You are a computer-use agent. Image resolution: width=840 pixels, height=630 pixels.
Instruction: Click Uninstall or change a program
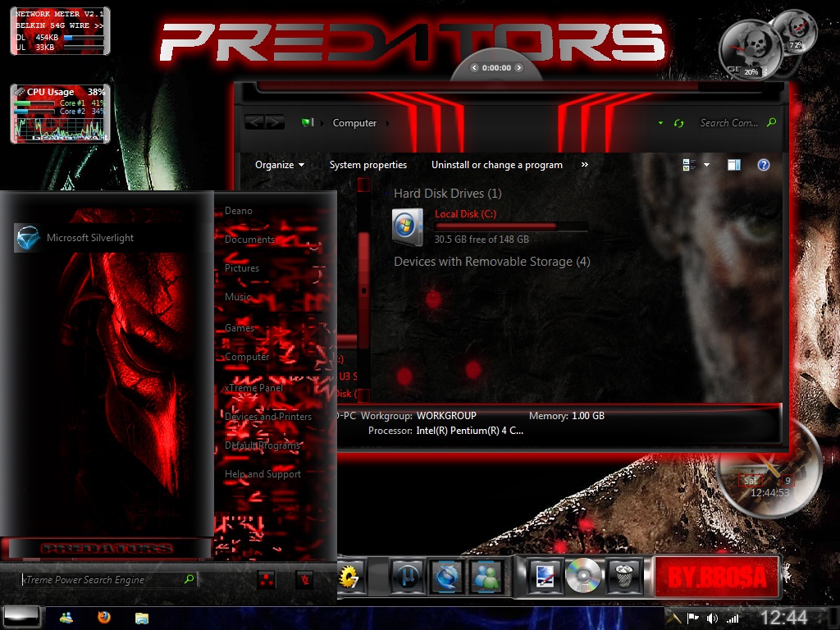click(496, 165)
